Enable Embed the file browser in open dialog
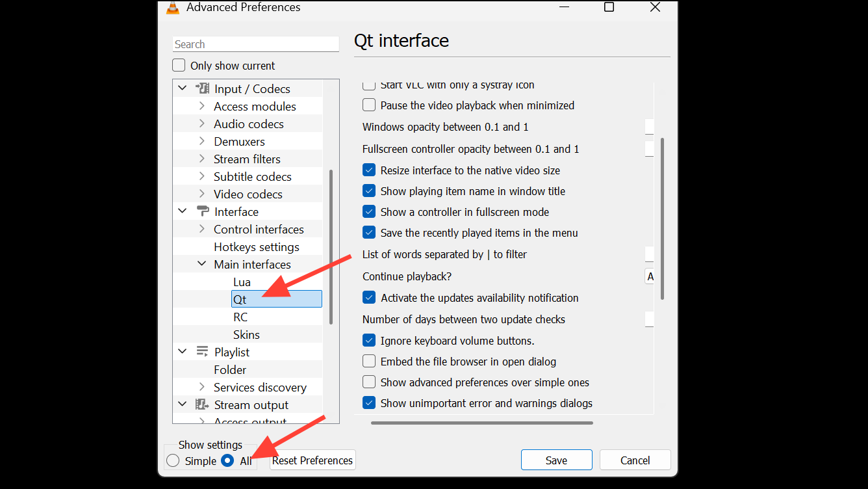 368,361
